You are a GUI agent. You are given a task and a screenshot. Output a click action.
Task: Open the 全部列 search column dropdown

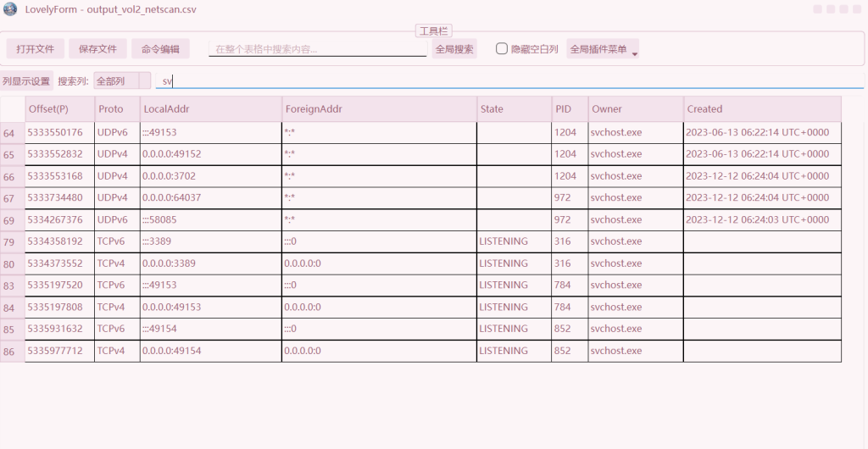point(121,81)
